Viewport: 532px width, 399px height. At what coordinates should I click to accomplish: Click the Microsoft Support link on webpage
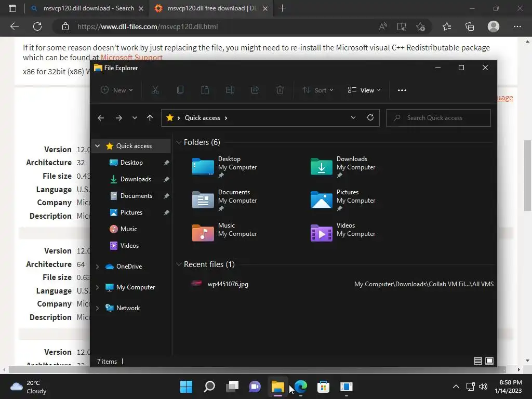(x=131, y=57)
